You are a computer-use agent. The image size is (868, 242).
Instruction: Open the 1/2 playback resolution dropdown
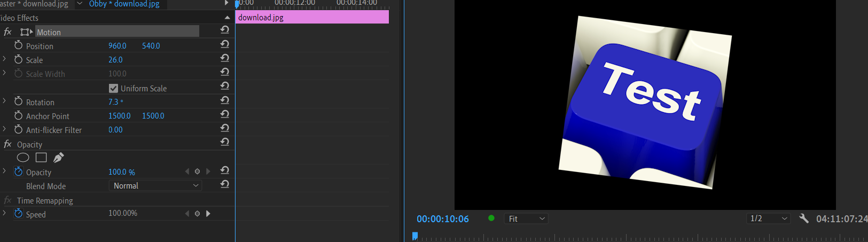(x=769, y=218)
